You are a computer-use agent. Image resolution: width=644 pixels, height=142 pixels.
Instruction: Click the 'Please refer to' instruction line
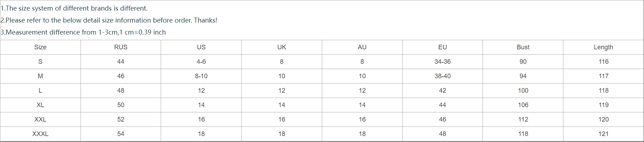coord(109,20)
